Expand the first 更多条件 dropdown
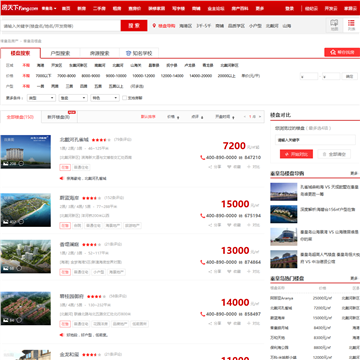The width and height of the screenshot is (360, 360). coord(42,98)
